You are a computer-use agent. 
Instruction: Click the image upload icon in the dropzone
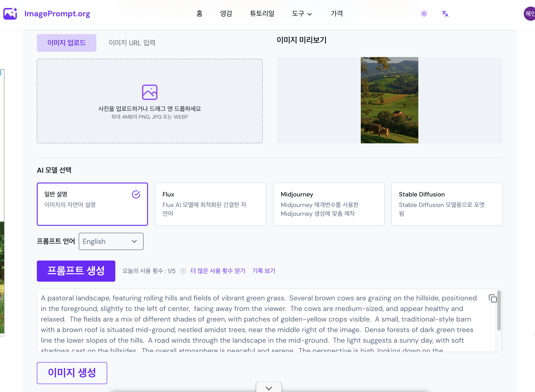click(150, 92)
